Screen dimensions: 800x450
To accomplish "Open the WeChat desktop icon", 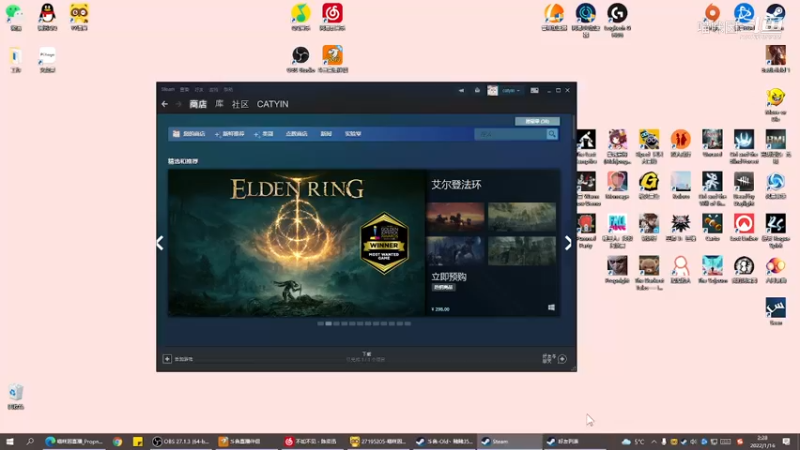I will (15, 17).
